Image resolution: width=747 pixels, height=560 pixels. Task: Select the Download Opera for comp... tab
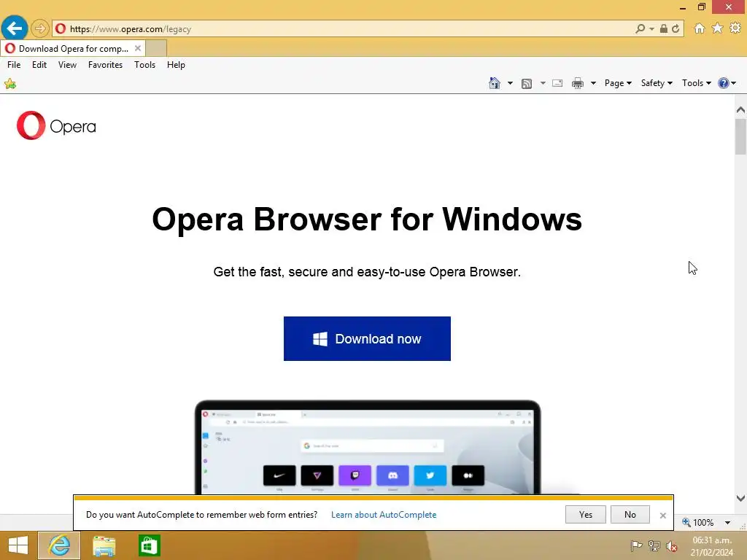[x=73, y=48]
